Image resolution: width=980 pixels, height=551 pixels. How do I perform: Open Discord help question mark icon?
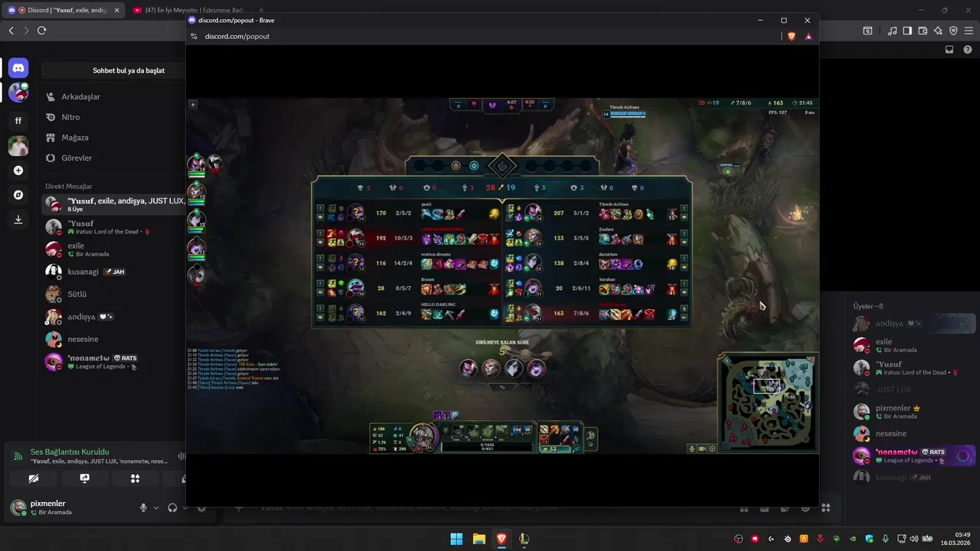pos(968,50)
